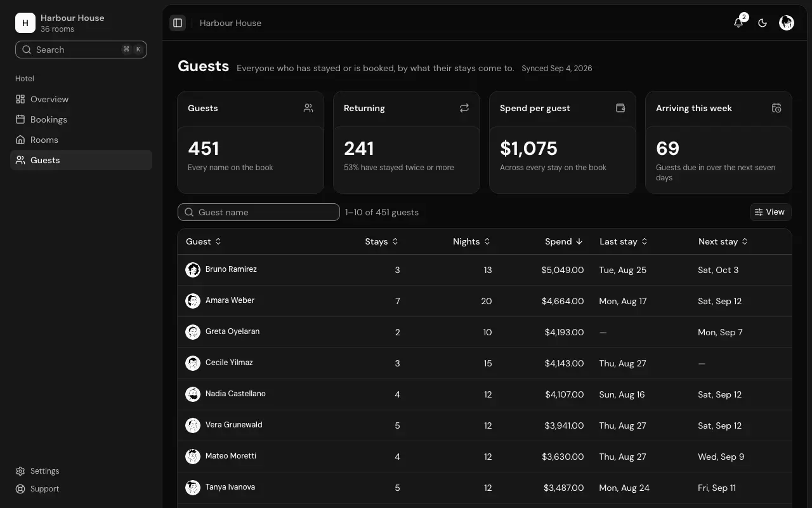Click the people icon on Guests card
The image size is (812, 508).
pyautogui.click(x=308, y=108)
